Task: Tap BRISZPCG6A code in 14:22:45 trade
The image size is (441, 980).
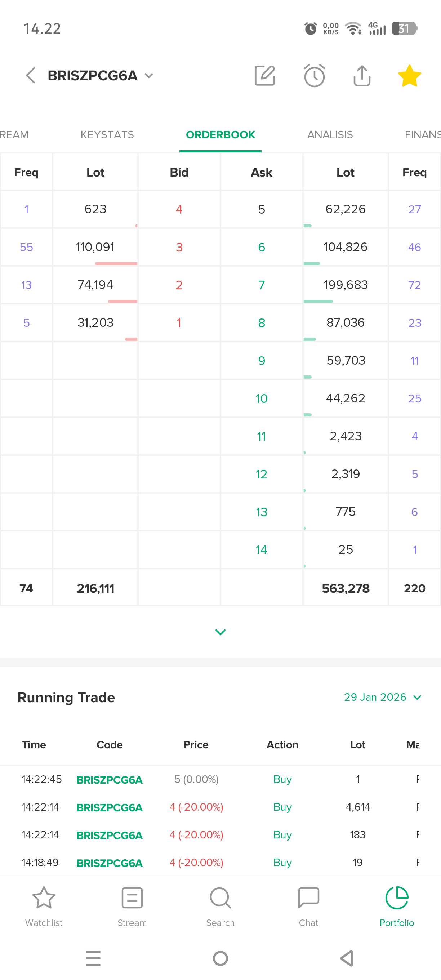Action: 110,780
